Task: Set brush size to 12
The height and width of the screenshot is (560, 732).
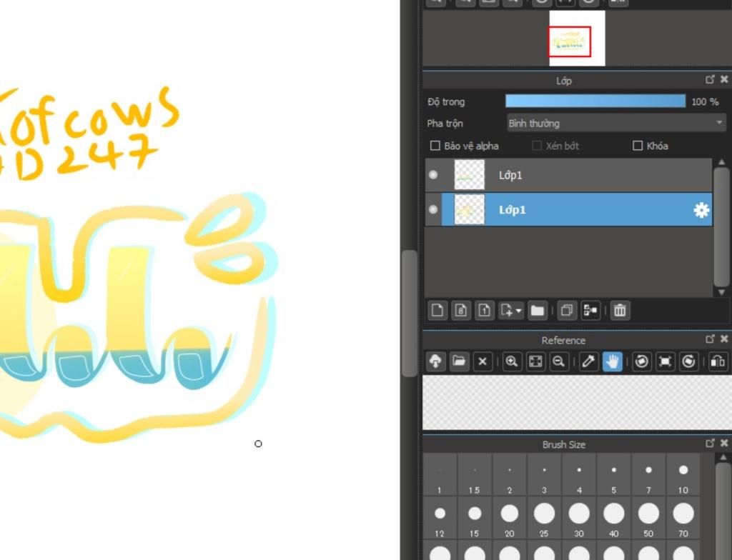Action: pos(440,518)
